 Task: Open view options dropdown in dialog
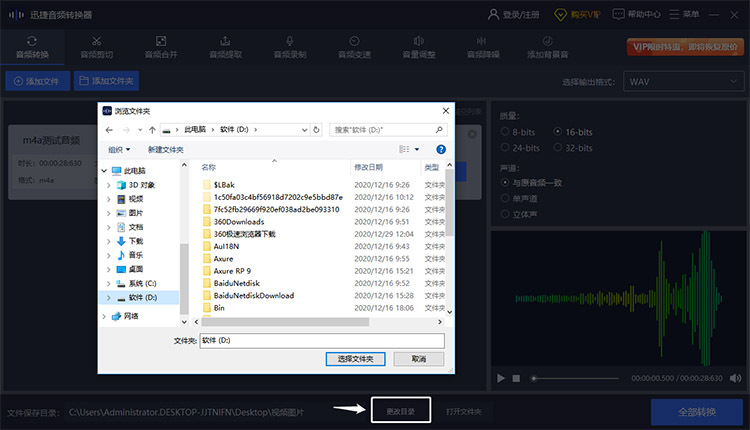pyautogui.click(x=417, y=150)
